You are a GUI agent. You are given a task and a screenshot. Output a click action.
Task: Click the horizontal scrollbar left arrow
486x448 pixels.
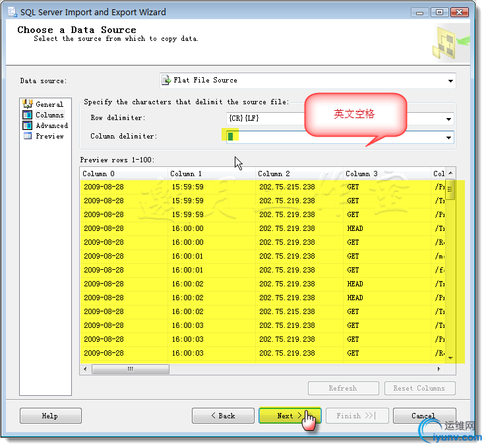coord(85,369)
